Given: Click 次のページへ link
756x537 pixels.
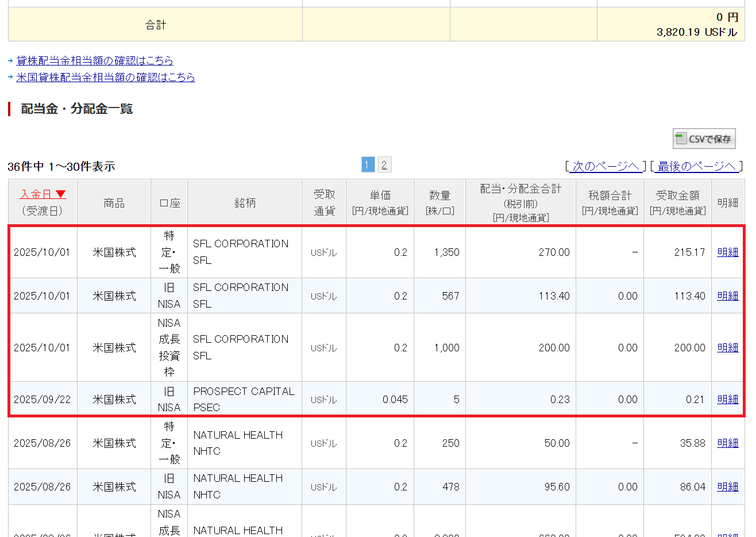Looking at the screenshot, I should [605, 166].
